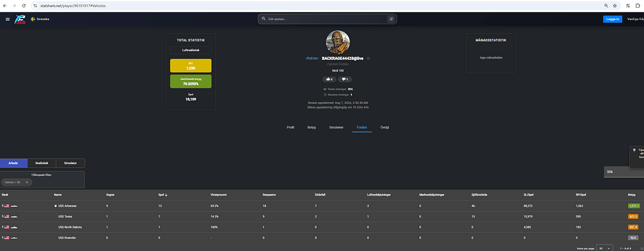Open the hamburger navigation menu
Image resolution: width=644 pixels, height=251 pixels.
[x=7, y=19]
